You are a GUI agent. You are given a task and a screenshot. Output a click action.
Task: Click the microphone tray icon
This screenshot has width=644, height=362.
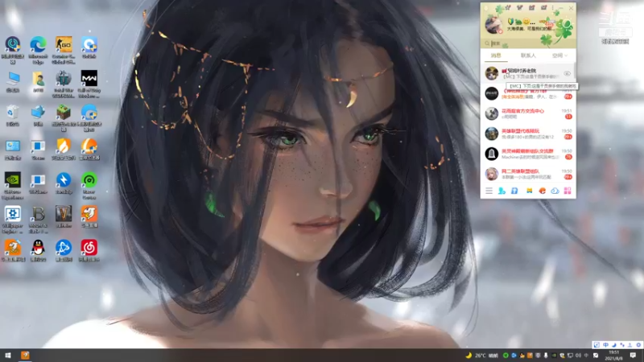[x=546, y=356]
